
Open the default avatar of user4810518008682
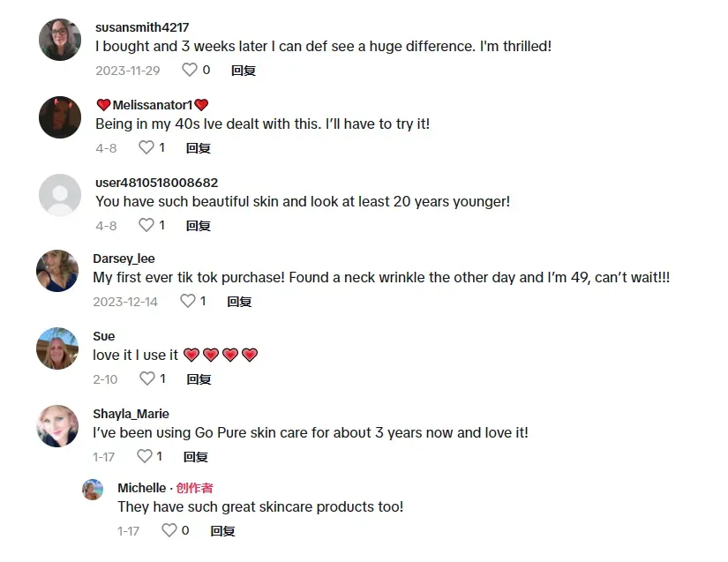point(60,195)
